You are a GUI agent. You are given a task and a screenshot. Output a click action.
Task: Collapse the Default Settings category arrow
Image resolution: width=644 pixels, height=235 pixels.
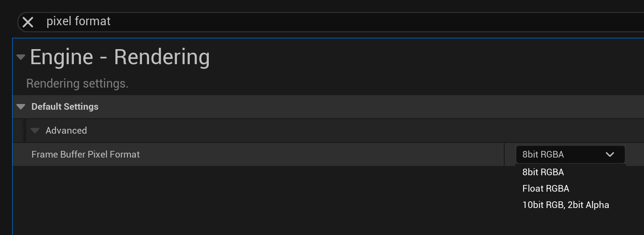click(x=20, y=107)
